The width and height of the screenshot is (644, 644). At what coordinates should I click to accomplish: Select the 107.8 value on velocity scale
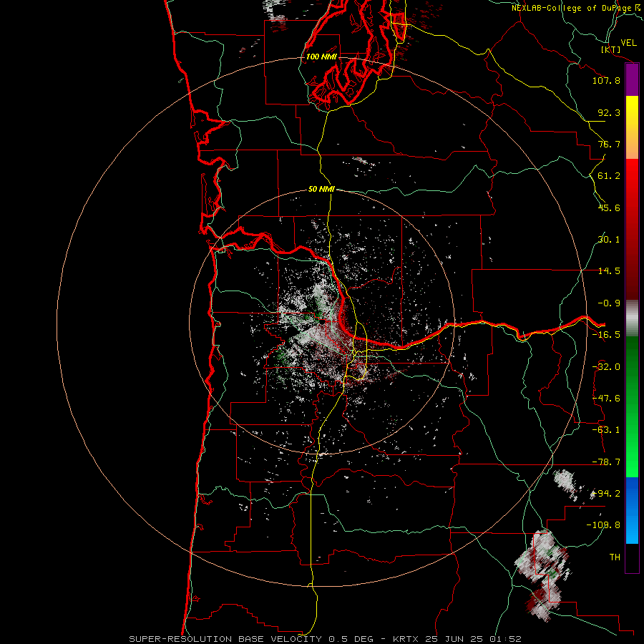tap(606, 80)
